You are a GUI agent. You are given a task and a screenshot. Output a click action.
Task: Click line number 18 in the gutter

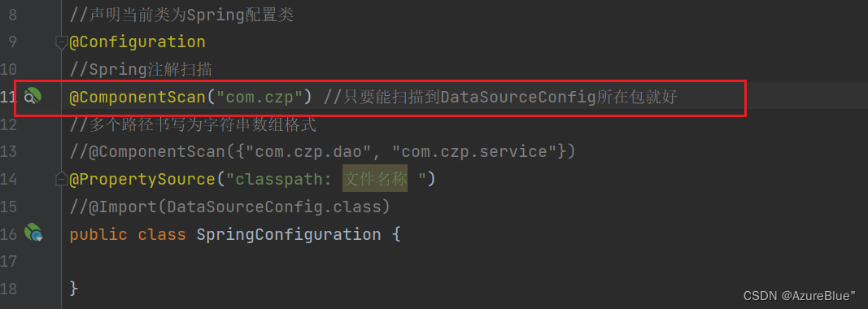tap(8, 289)
